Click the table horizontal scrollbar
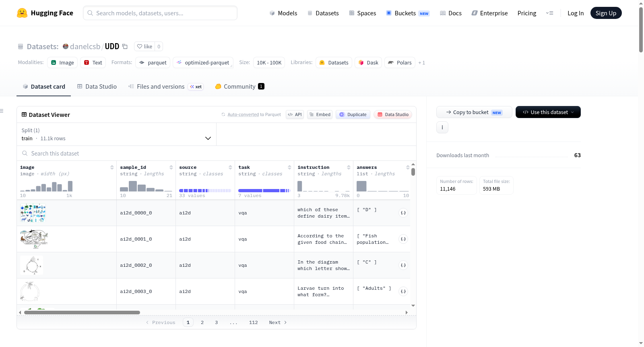Image resolution: width=644 pixels, height=347 pixels. [82, 312]
